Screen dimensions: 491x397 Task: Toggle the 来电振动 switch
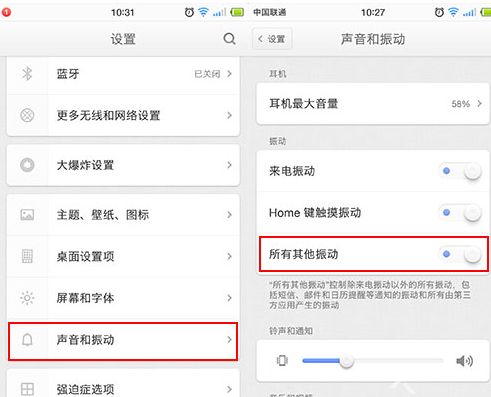point(460,171)
